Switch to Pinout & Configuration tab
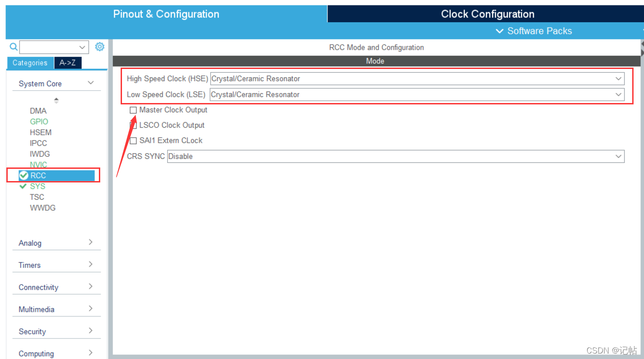This screenshot has height=359, width=644. click(x=166, y=14)
